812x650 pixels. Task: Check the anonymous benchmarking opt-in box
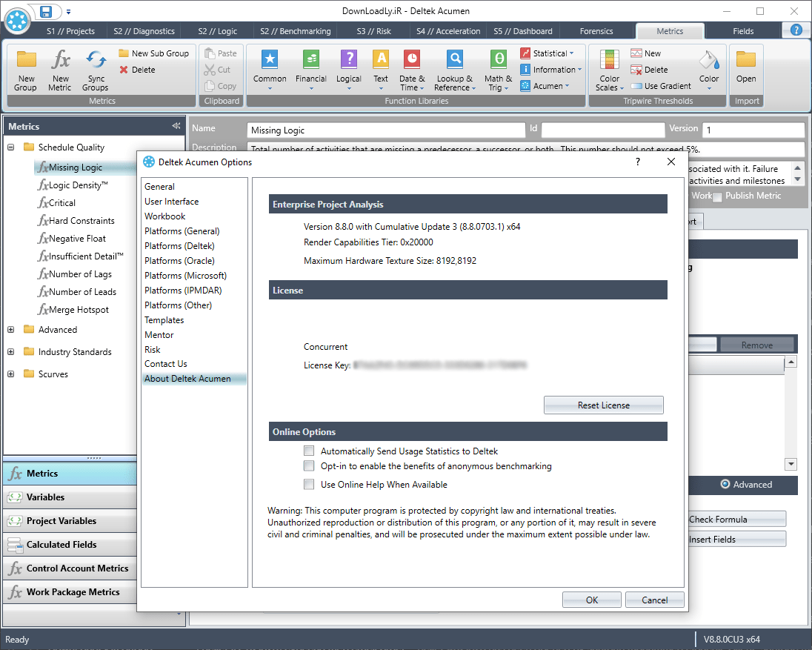(309, 466)
